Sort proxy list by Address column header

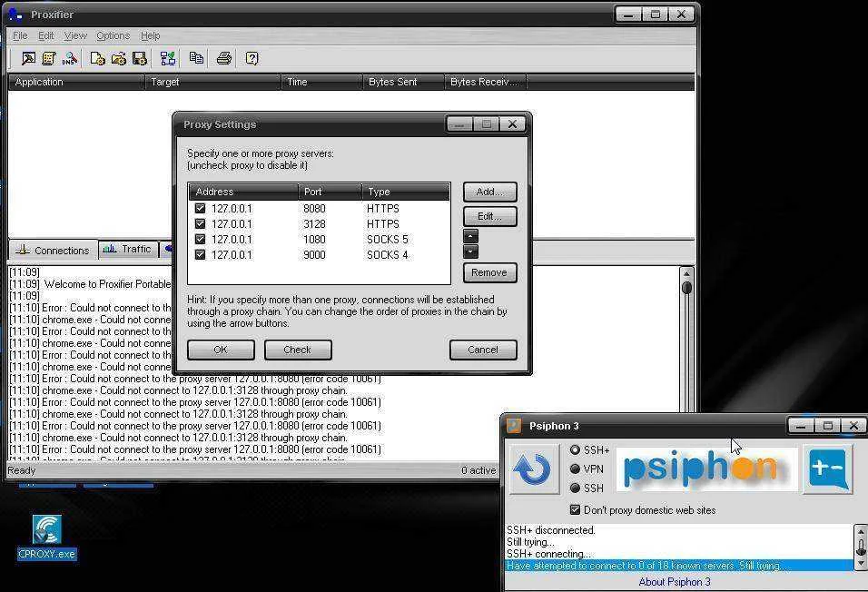pos(243,192)
